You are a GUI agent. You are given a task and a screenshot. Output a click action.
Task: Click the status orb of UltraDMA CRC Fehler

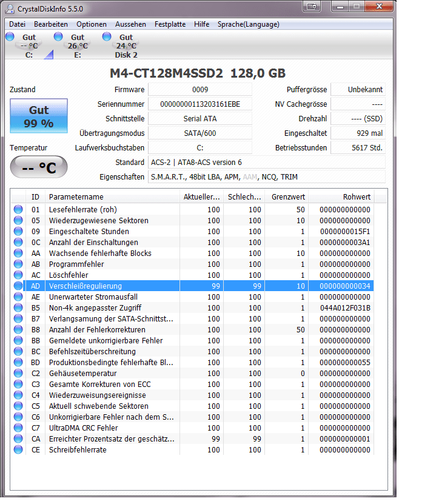click(x=18, y=428)
